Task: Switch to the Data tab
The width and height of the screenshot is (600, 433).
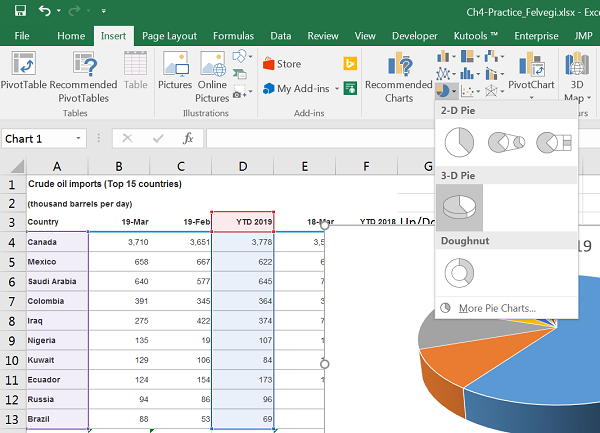Action: point(280,36)
